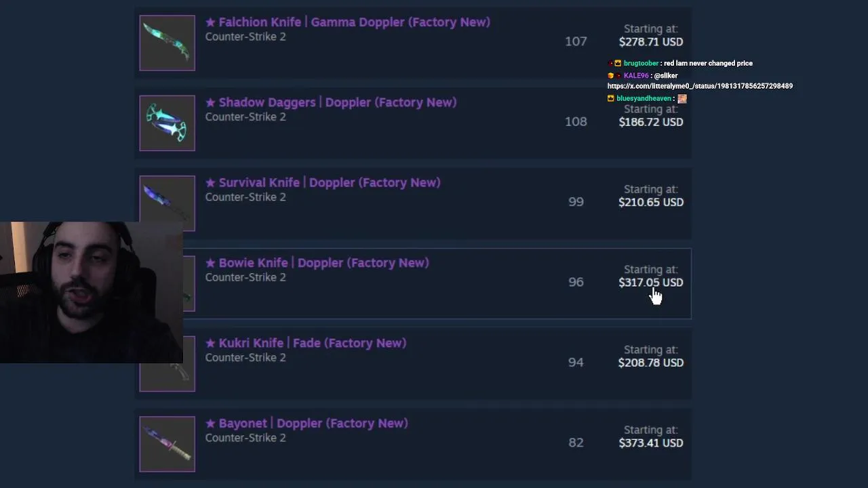Open the Falchion Knife Gamma Doppler listing title
Screen dimensions: 868x488
tap(353, 22)
